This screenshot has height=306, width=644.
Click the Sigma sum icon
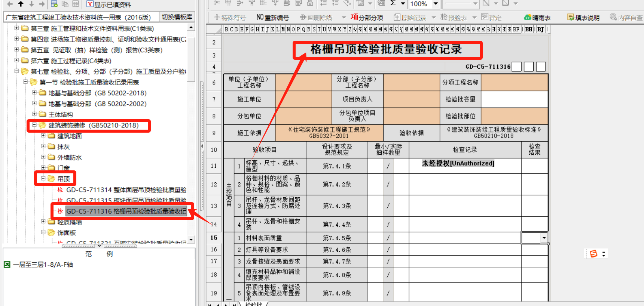tap(393, 3)
